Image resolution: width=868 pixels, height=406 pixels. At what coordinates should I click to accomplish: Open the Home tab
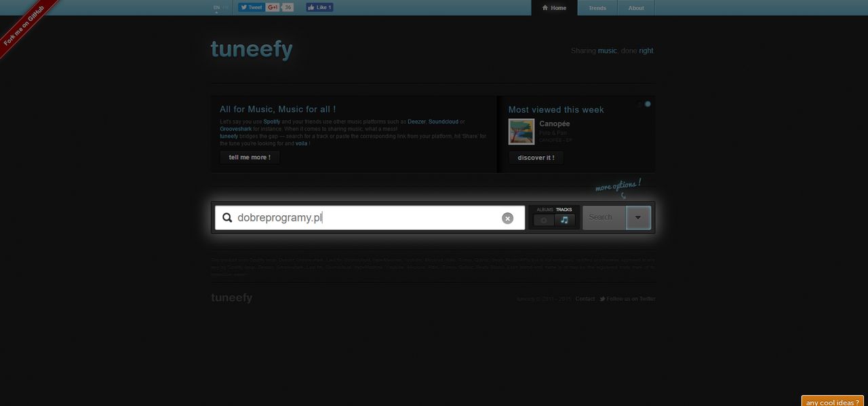pos(554,8)
